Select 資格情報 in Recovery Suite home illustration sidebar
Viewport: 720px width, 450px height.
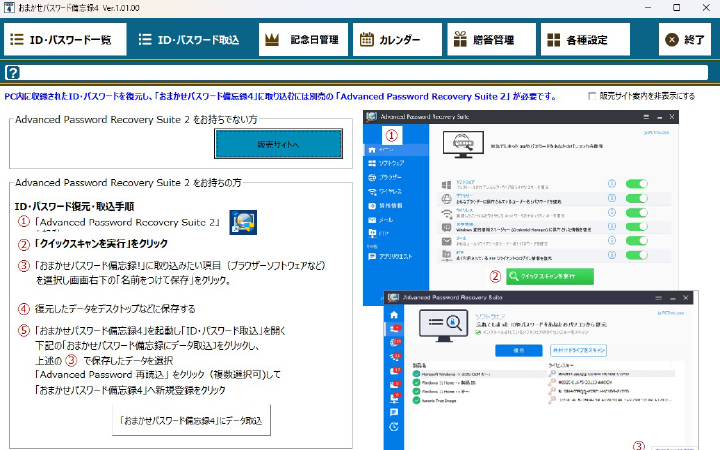[x=396, y=206]
